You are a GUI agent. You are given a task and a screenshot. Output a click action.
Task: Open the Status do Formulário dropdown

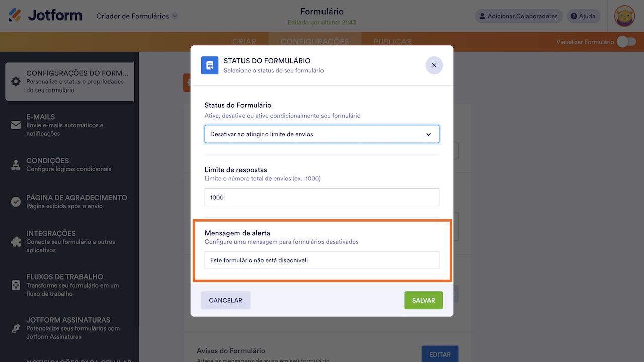pos(322,134)
